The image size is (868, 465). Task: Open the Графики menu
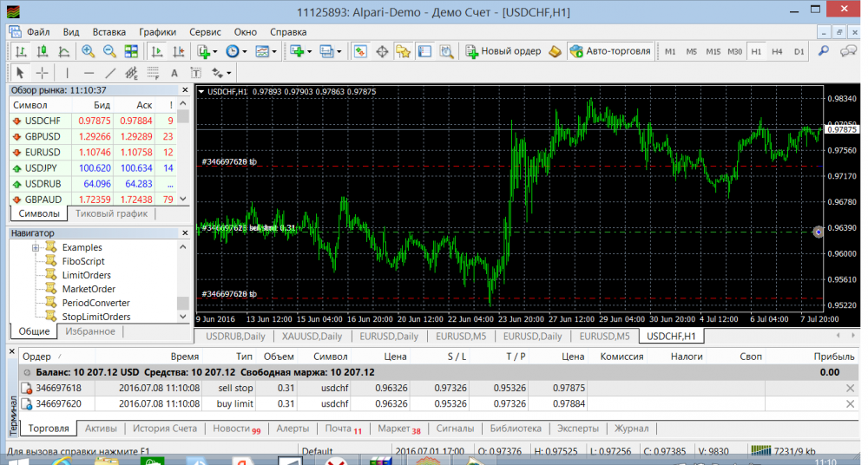(157, 32)
